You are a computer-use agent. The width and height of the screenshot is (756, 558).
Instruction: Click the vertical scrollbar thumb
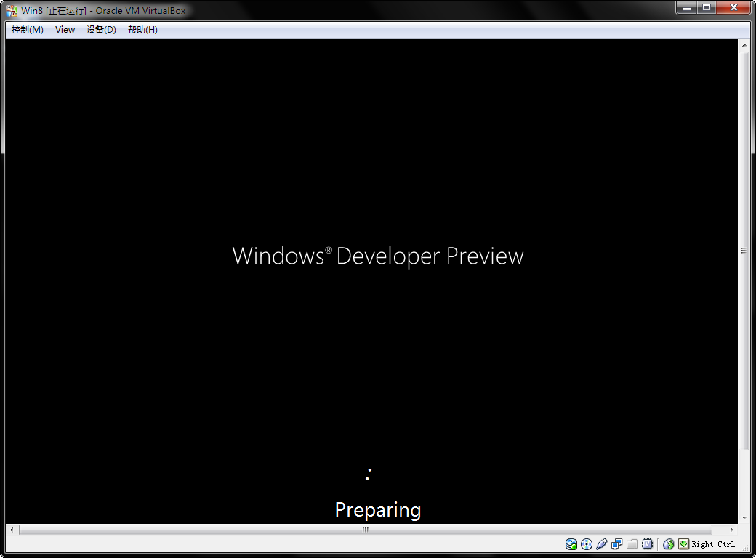(744, 251)
